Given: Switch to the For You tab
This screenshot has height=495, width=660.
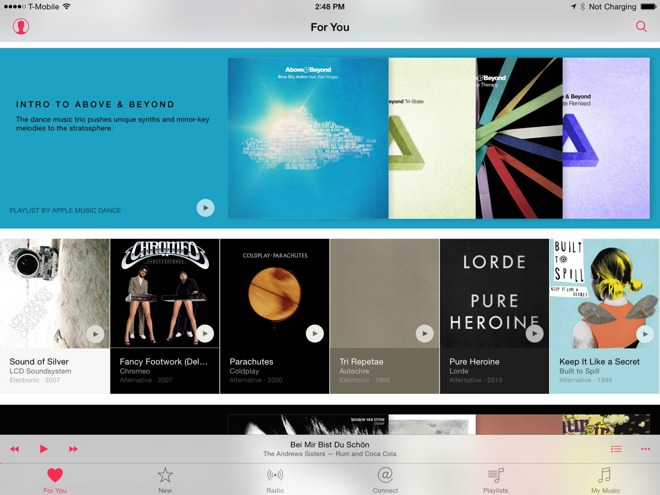Looking at the screenshot, I should (x=55, y=480).
